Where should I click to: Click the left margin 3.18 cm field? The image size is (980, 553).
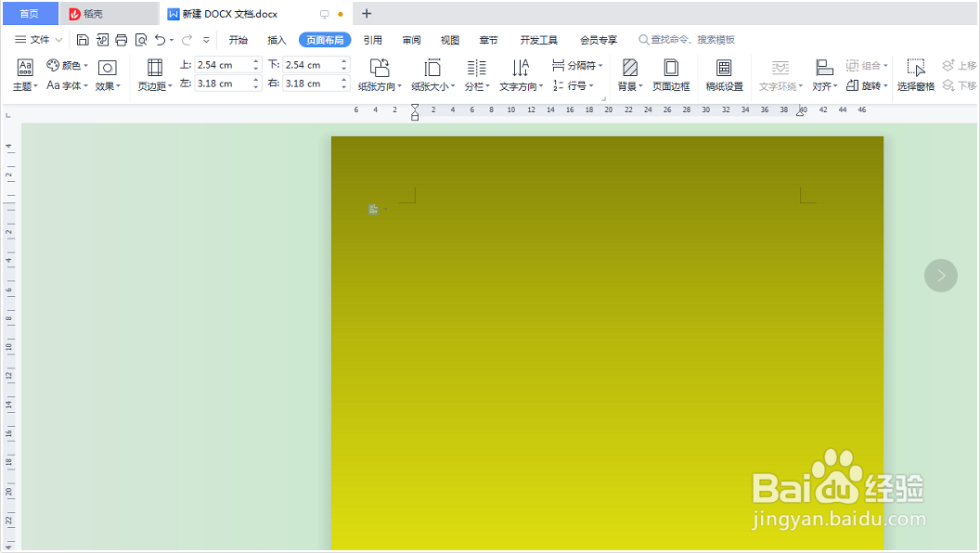tap(223, 84)
